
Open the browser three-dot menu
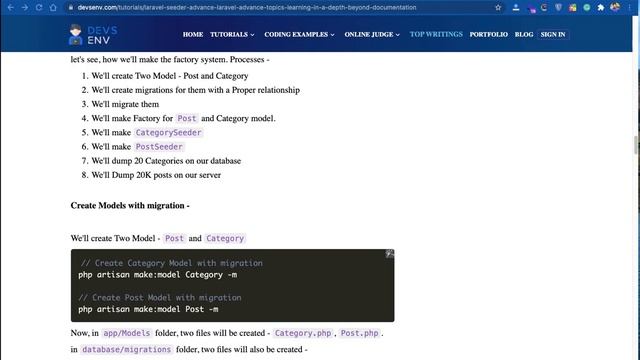[x=629, y=7]
